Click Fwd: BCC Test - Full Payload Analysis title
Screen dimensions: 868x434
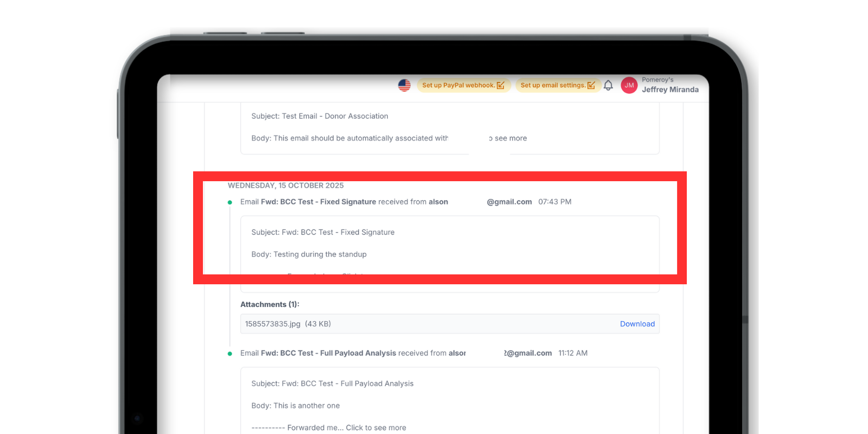328,353
